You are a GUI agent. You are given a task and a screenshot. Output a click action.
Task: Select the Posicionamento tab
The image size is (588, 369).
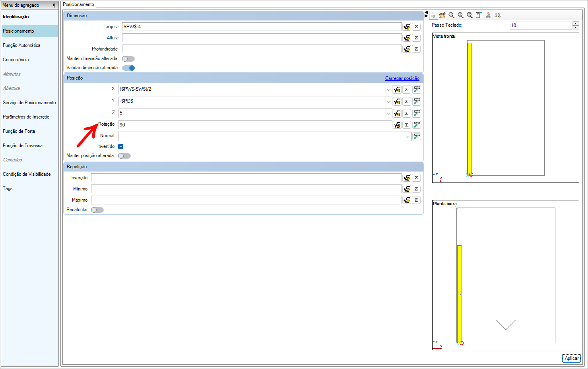pyautogui.click(x=78, y=4)
